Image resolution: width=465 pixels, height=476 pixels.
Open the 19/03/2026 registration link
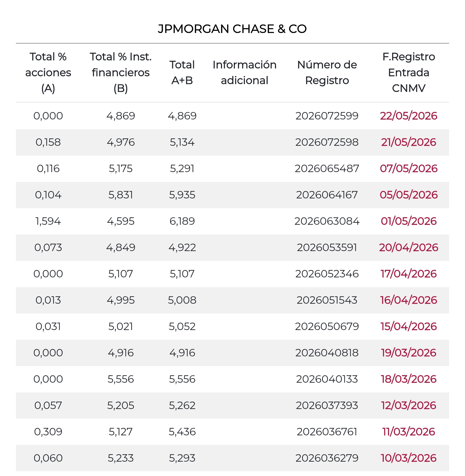[409, 353]
